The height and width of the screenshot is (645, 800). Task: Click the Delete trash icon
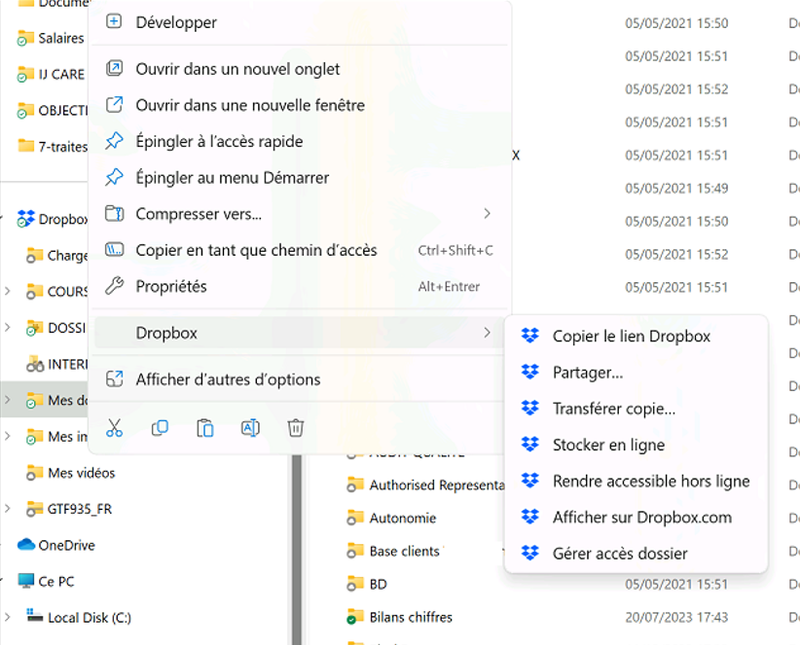pos(296,428)
